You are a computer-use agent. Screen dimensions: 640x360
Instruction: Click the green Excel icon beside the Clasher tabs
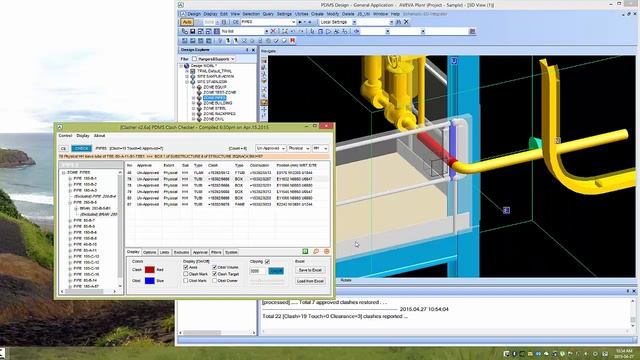pyautogui.click(x=305, y=251)
